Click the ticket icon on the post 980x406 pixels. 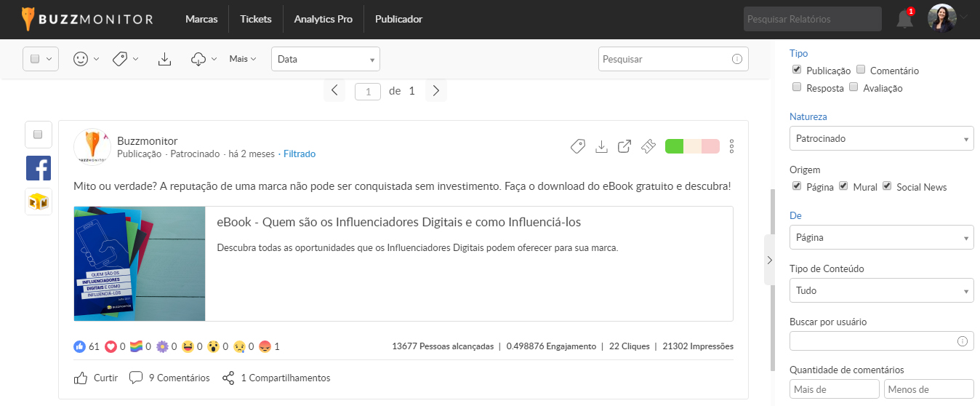point(648,146)
